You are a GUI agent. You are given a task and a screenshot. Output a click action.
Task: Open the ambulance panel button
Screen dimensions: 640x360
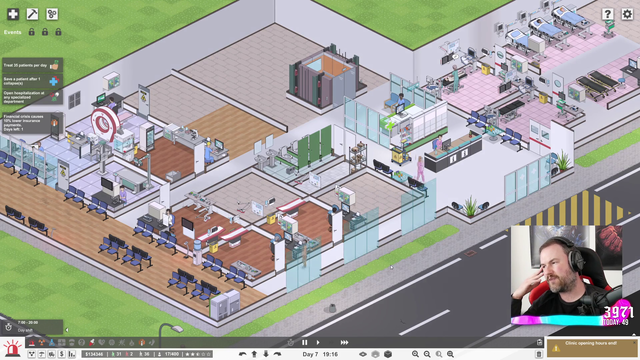coord(52,354)
